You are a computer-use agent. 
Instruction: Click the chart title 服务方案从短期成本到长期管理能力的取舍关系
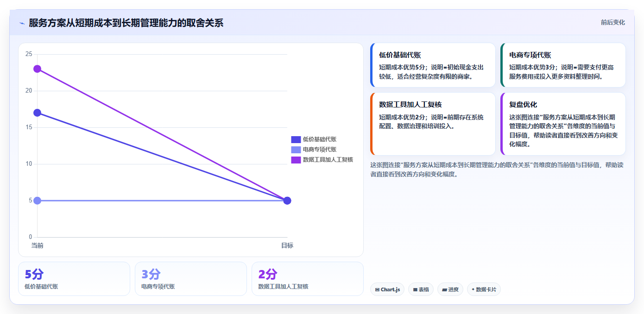126,23
